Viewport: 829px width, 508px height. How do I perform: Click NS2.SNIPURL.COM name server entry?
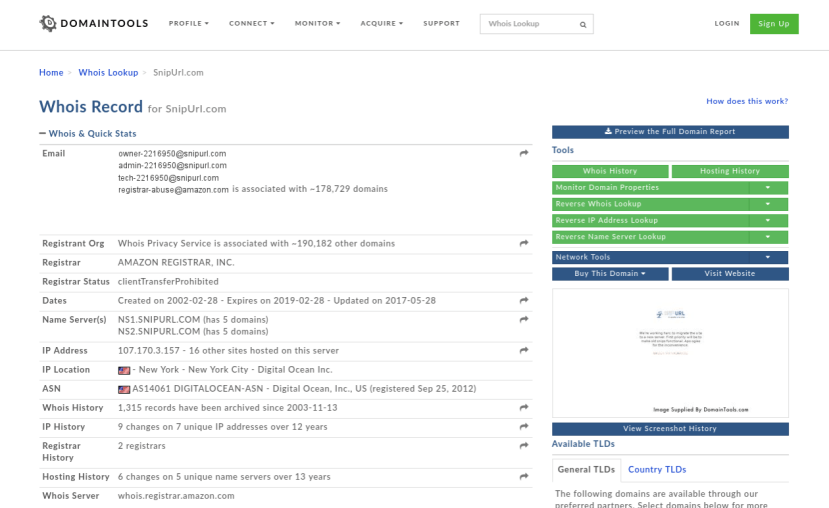[x=193, y=332]
